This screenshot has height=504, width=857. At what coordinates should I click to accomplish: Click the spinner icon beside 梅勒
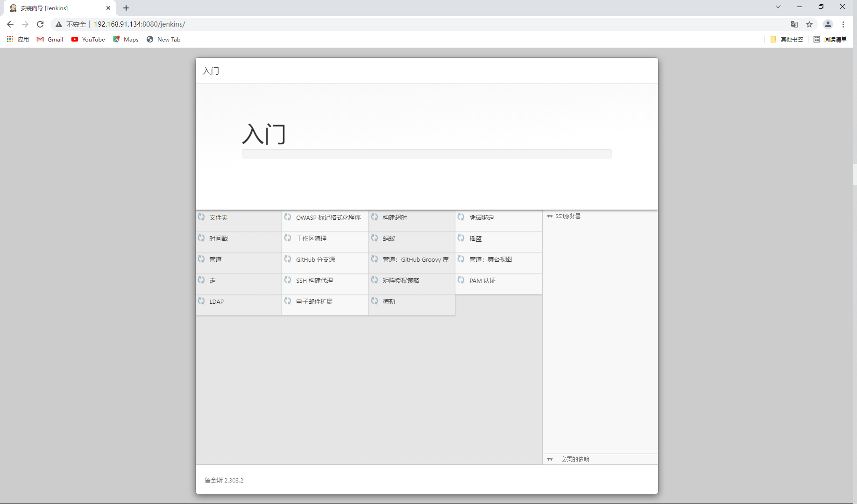(x=375, y=301)
